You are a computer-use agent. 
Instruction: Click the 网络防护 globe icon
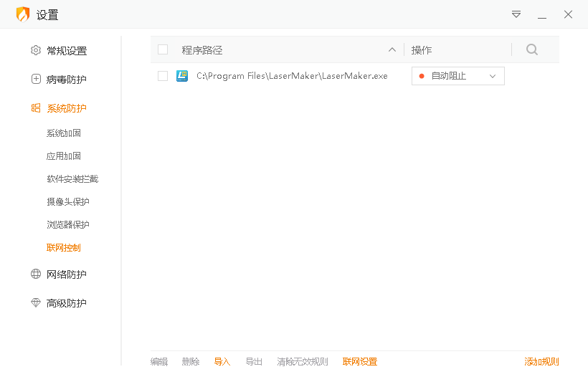[x=36, y=274]
